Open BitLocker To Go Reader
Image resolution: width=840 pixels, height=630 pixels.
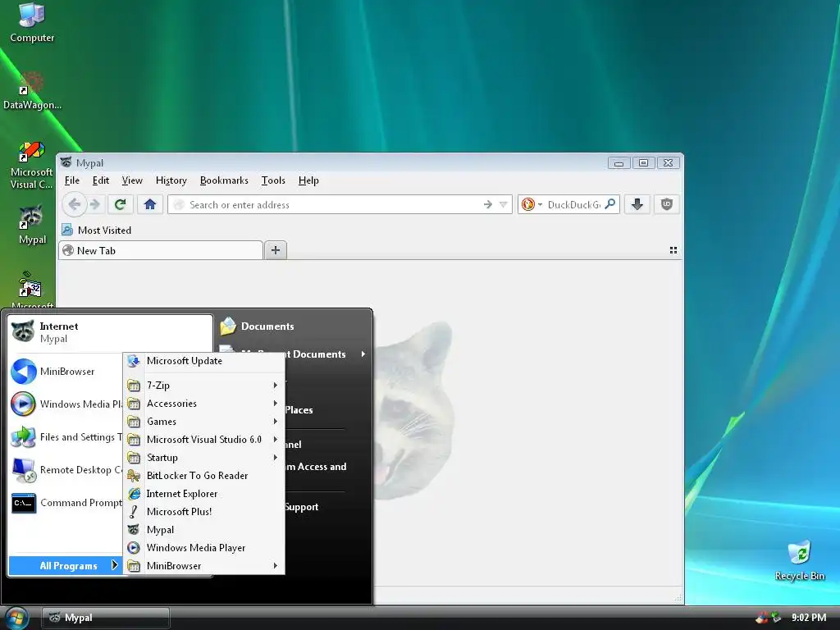(204, 476)
